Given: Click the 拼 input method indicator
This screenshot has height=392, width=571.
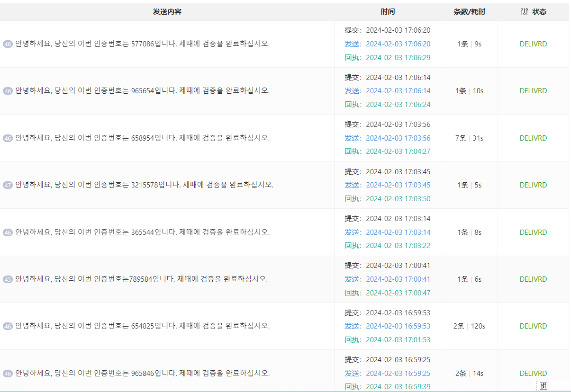Looking at the screenshot, I should coord(543,386).
